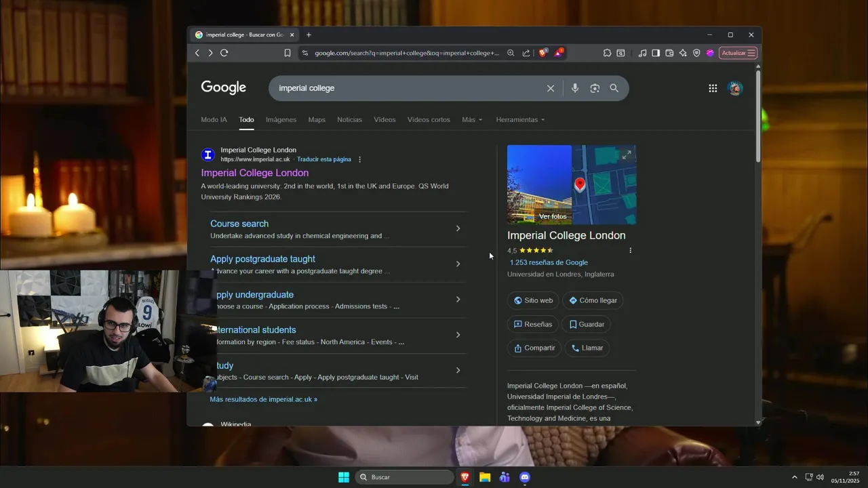Click the page vertical scrollbar

(758, 115)
